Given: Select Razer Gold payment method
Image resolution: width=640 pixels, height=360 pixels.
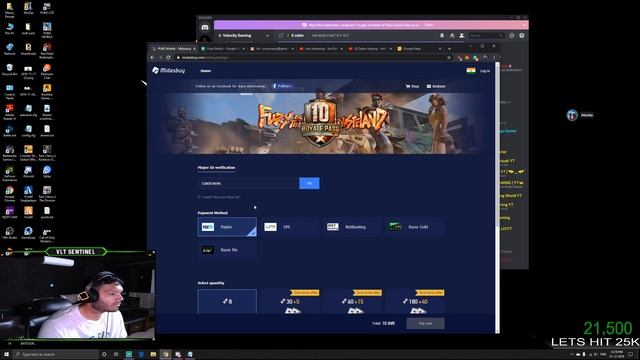Looking at the screenshot, I should 414,227.
